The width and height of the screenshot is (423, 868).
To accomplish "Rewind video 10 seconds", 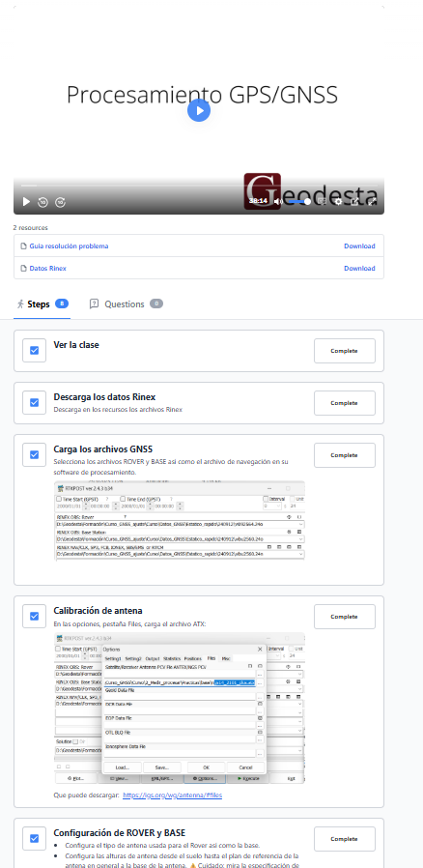I will 42,202.
